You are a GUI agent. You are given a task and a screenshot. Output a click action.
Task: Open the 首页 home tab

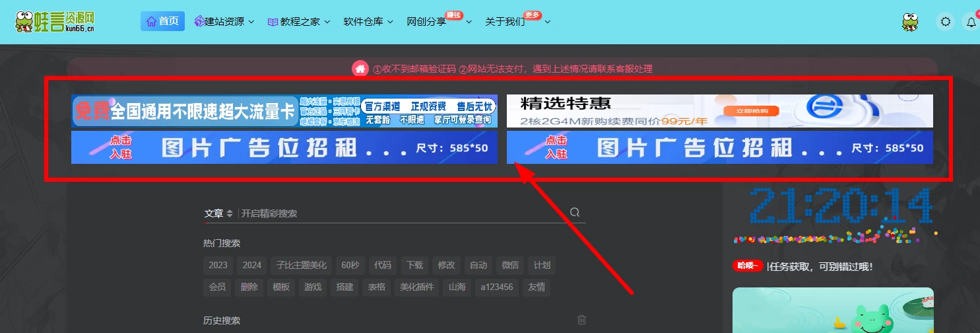[162, 21]
